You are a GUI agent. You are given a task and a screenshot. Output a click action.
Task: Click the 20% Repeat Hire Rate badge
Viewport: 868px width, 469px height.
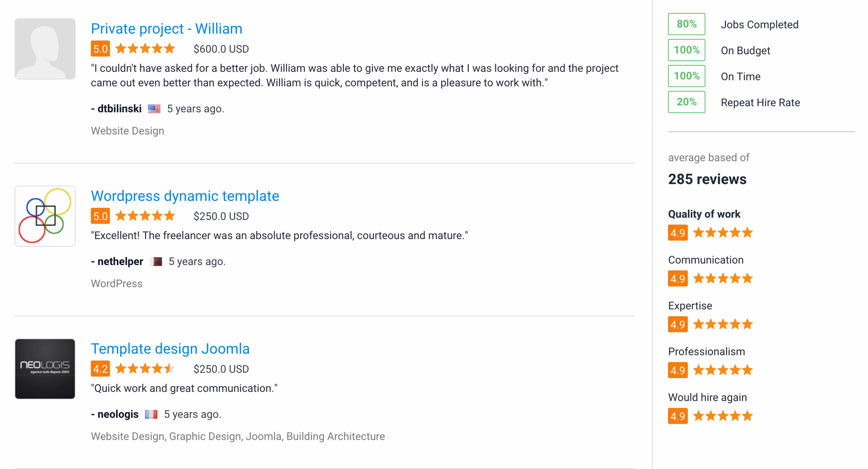[686, 102]
